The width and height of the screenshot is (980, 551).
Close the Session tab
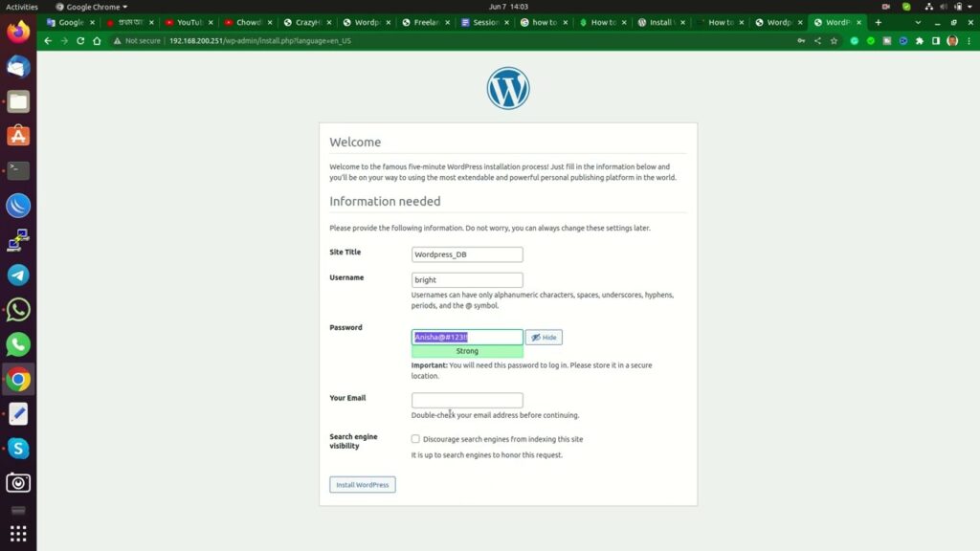click(506, 23)
